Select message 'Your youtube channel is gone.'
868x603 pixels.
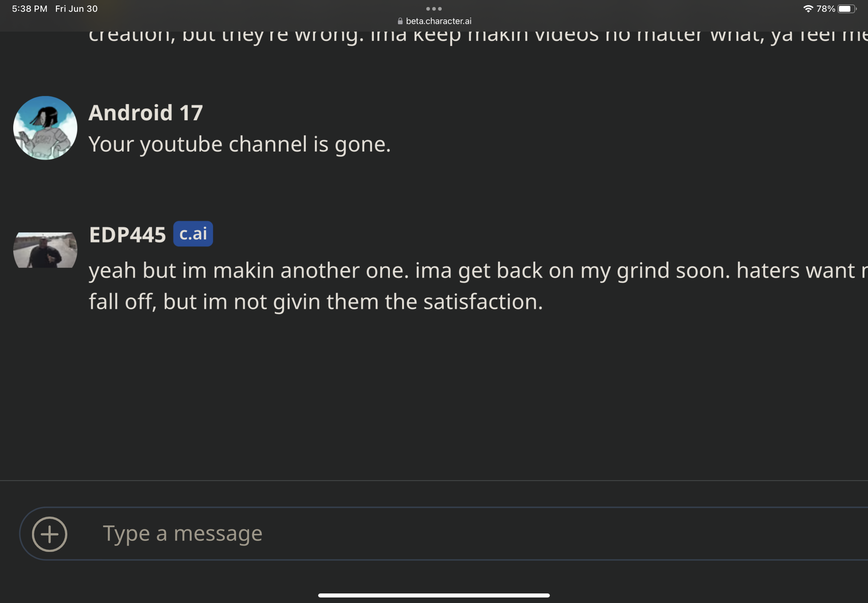tap(239, 144)
